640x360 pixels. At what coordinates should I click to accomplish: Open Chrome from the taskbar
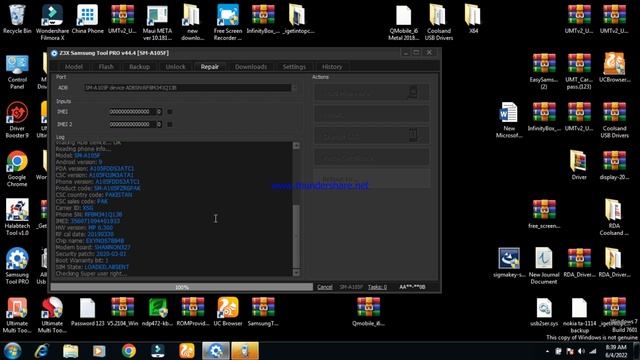coord(129,351)
